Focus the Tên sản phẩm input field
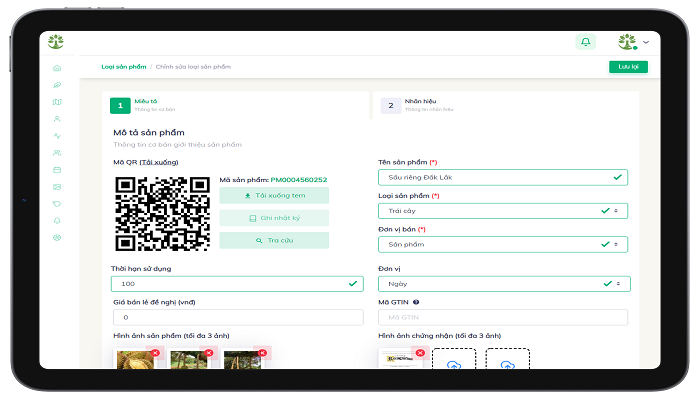 pos(503,177)
